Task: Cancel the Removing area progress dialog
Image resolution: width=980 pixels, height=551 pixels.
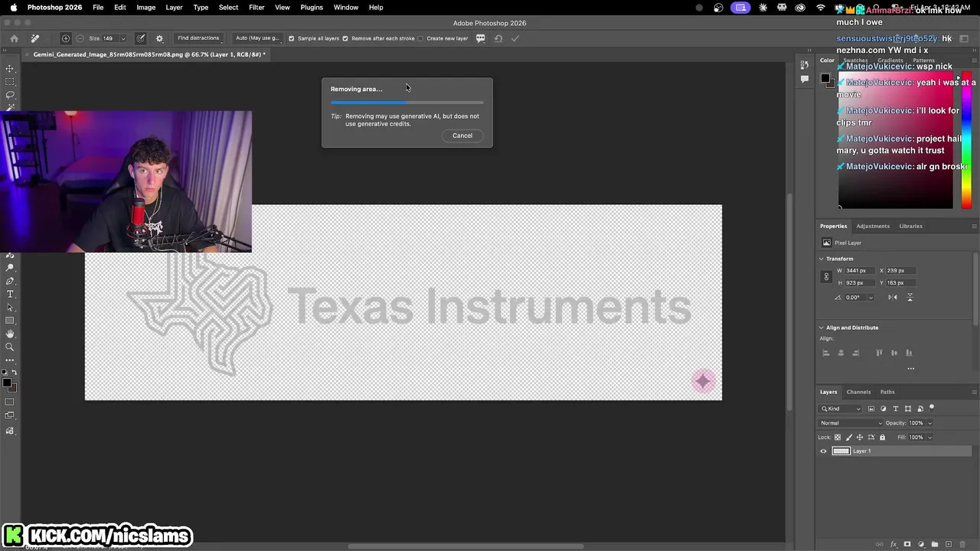Action: [462, 135]
